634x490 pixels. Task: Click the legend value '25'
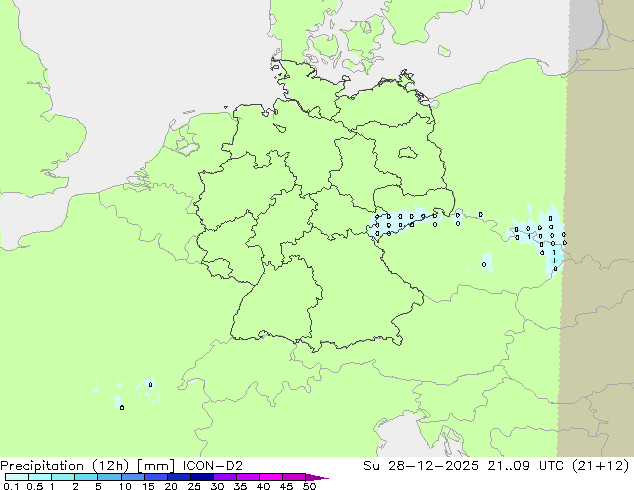point(194,486)
